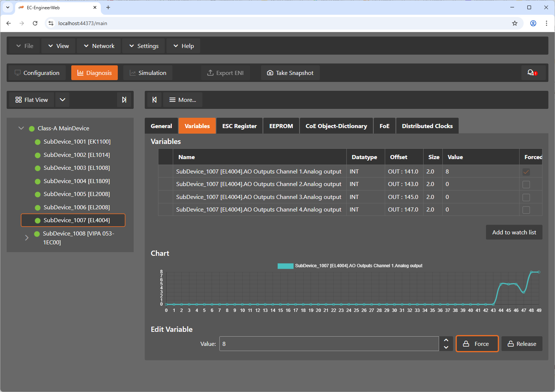Collapse the Class-A MainDevice tree node
Screen dimensions: 555x392
[21, 128]
